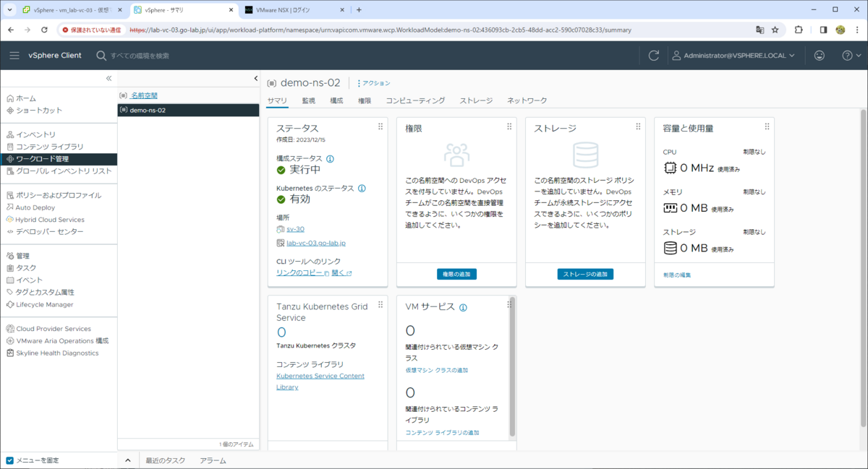
Task: Open グローバル インベントリ リスト
Action: (x=64, y=171)
